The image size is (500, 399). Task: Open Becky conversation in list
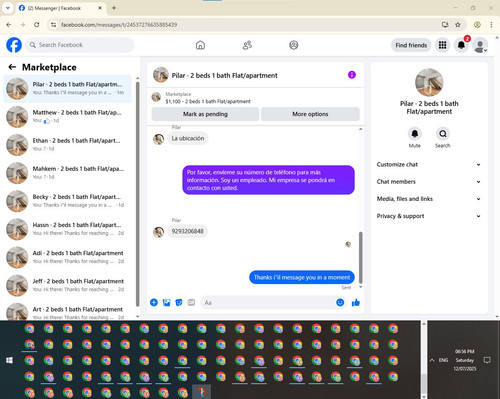pos(68,201)
